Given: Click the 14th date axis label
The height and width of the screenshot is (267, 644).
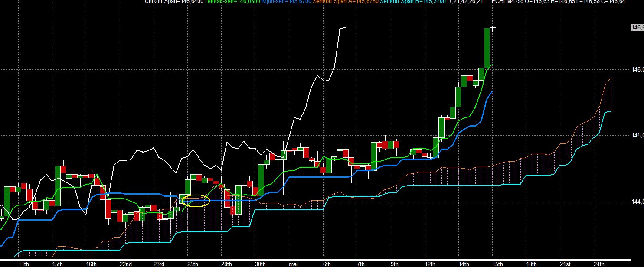Looking at the screenshot, I should [x=464, y=264].
